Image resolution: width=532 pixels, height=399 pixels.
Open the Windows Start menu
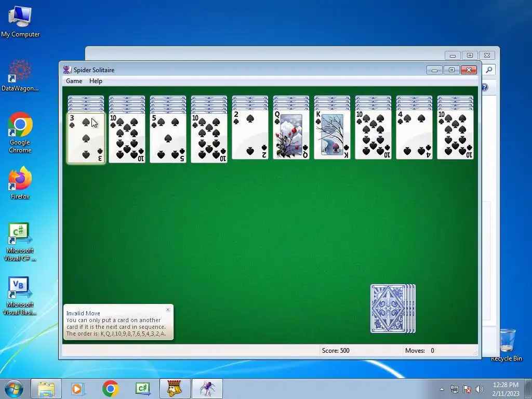click(14, 389)
